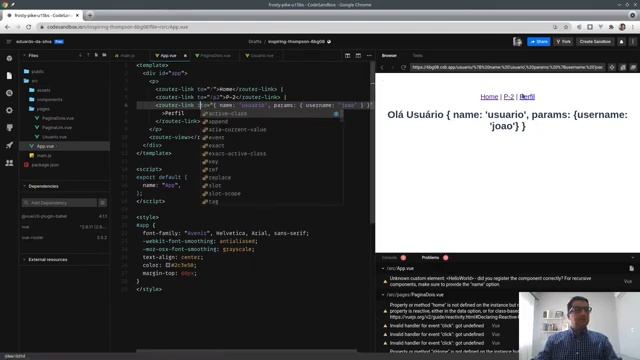Go back in the preview browser

tap(382, 67)
